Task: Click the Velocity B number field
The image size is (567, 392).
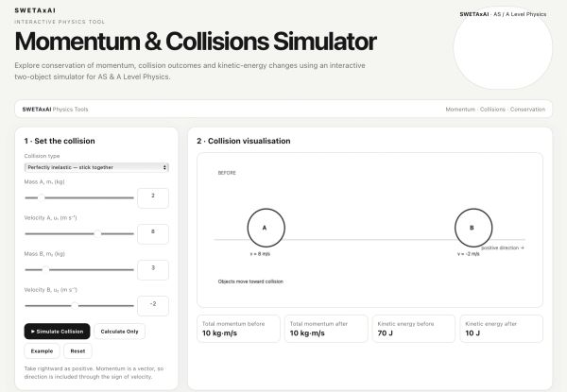Action: click(153, 306)
